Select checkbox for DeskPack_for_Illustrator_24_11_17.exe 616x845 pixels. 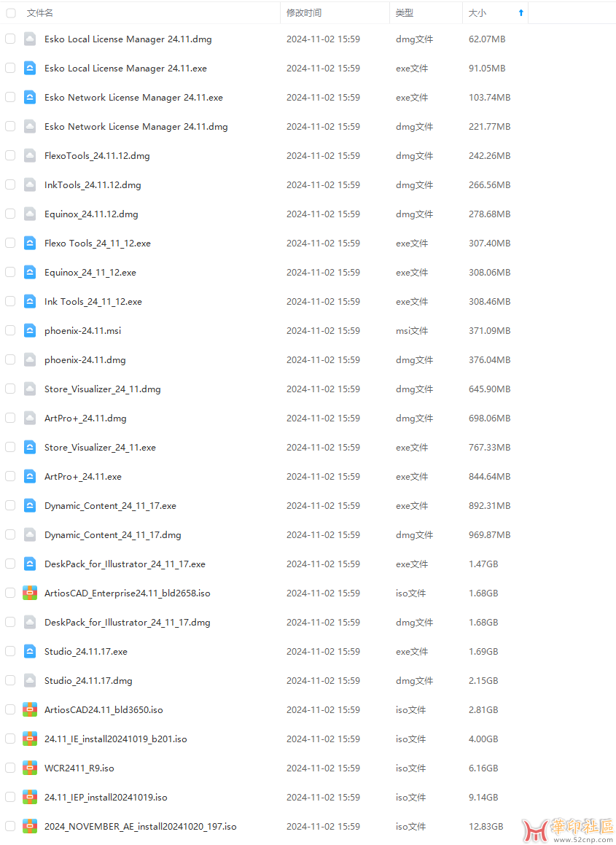click(10, 564)
